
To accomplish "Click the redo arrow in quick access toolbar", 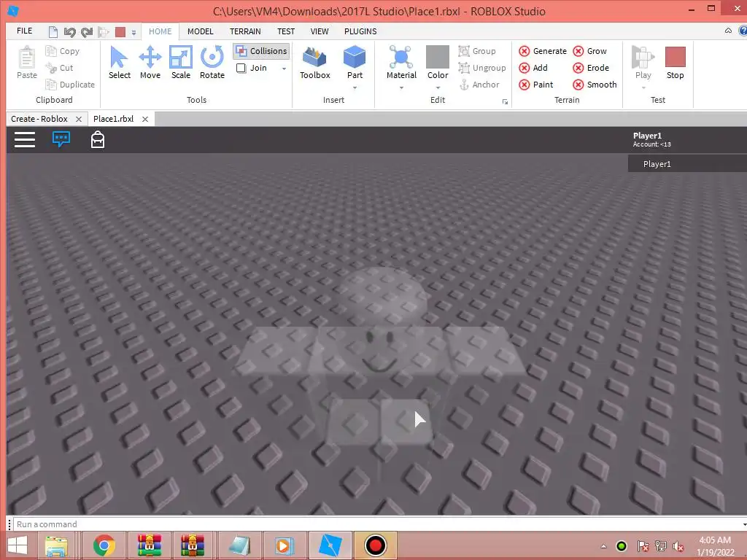I will (87, 32).
